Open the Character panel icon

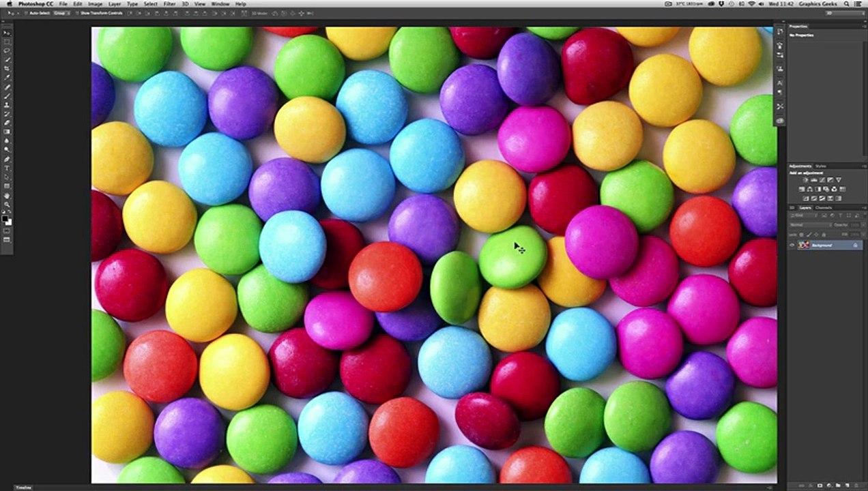tap(780, 83)
